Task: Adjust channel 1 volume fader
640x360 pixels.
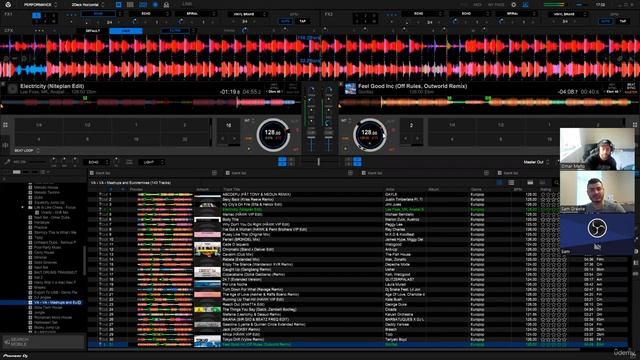Action: click(x=311, y=145)
